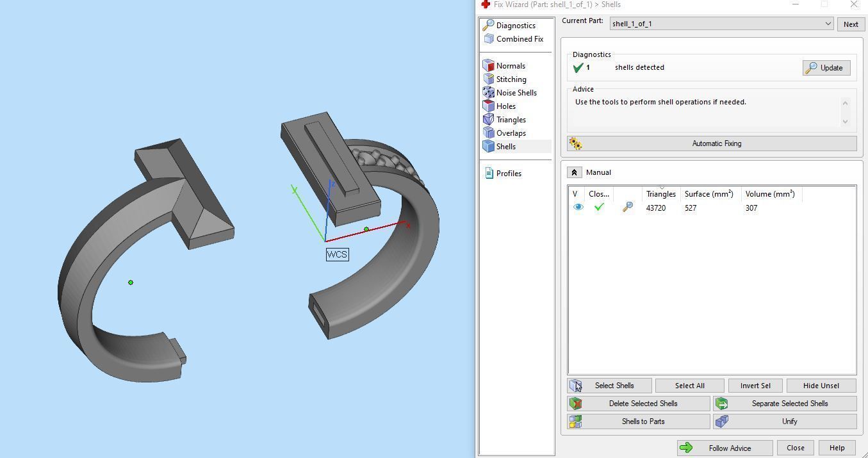
Task: Click the WCS label in viewport
Action: point(337,254)
